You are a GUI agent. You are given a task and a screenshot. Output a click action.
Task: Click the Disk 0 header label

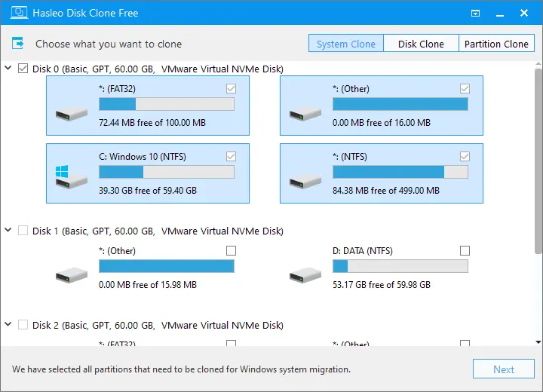tap(158, 69)
